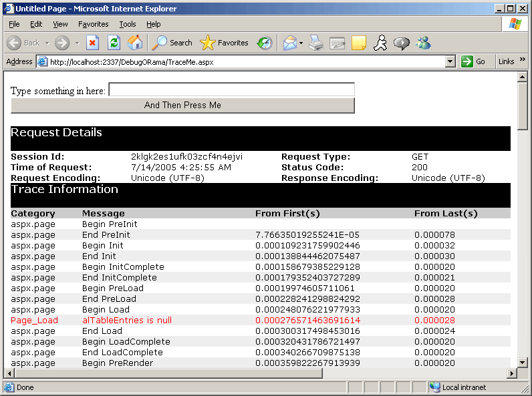Screen dimensions: 532x396
Task: Click the vertical scrollbar down arrow
Action: 523,361
